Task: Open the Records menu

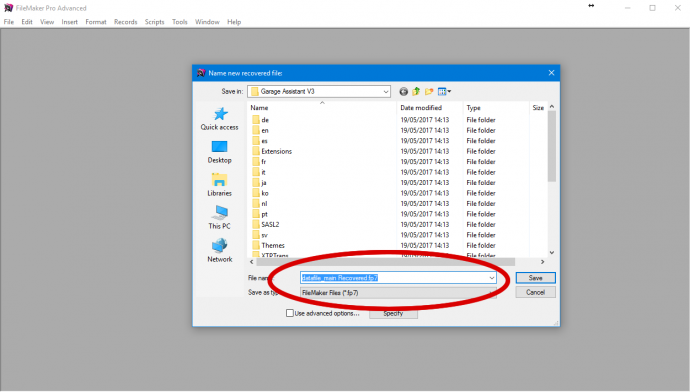Action: pyautogui.click(x=125, y=22)
